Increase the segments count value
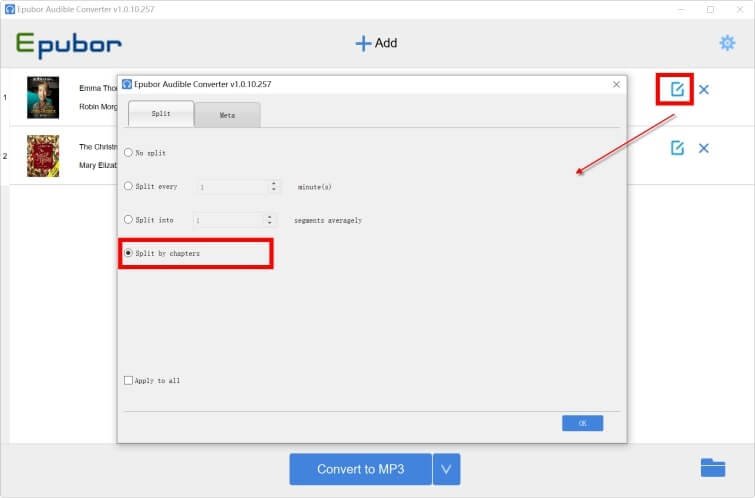The height and width of the screenshot is (498, 755). pos(269,217)
